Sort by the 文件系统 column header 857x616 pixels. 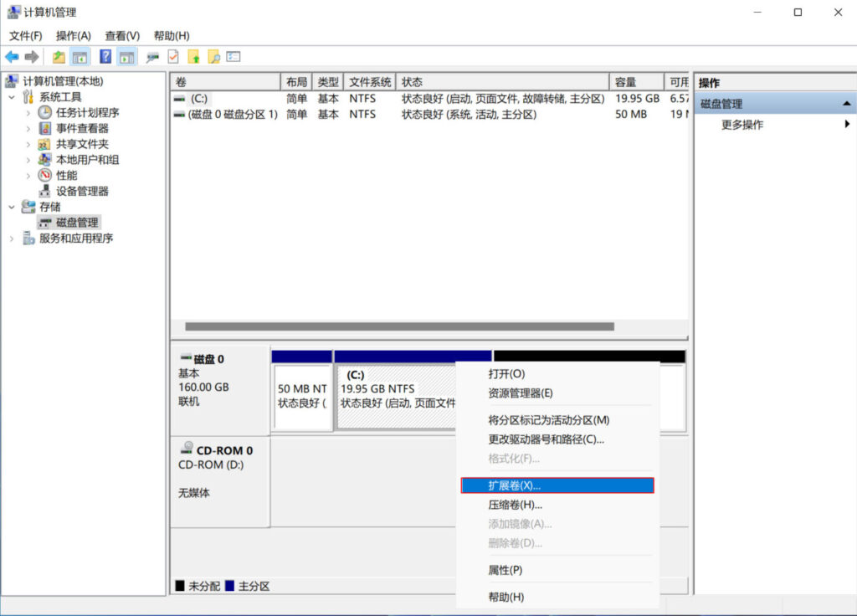[370, 82]
